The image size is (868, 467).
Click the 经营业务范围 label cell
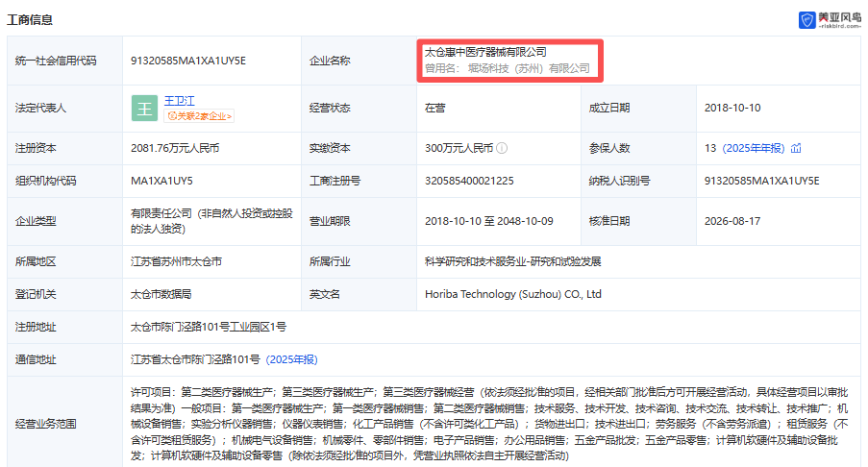pyautogui.click(x=64, y=424)
